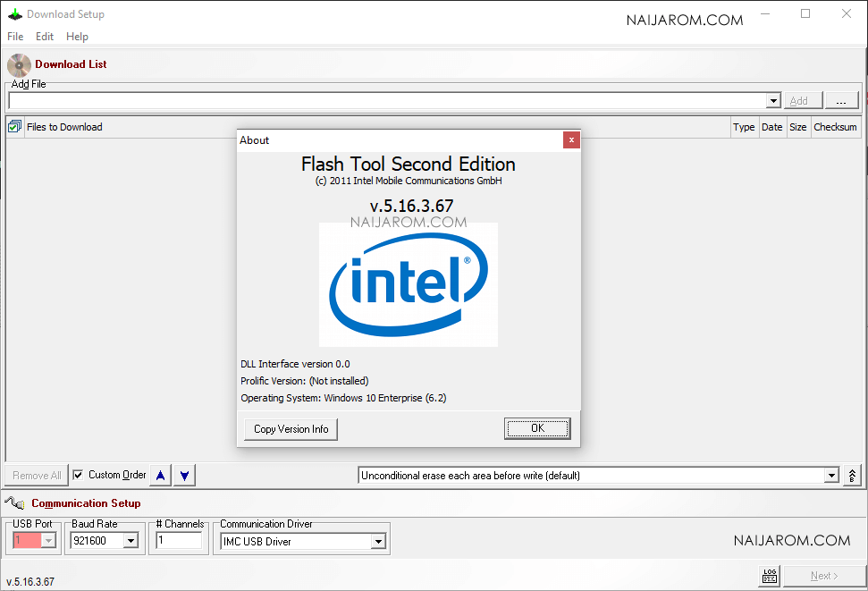The height and width of the screenshot is (591, 868).
Task: Click the Copy Version Info button
Action: (291, 429)
